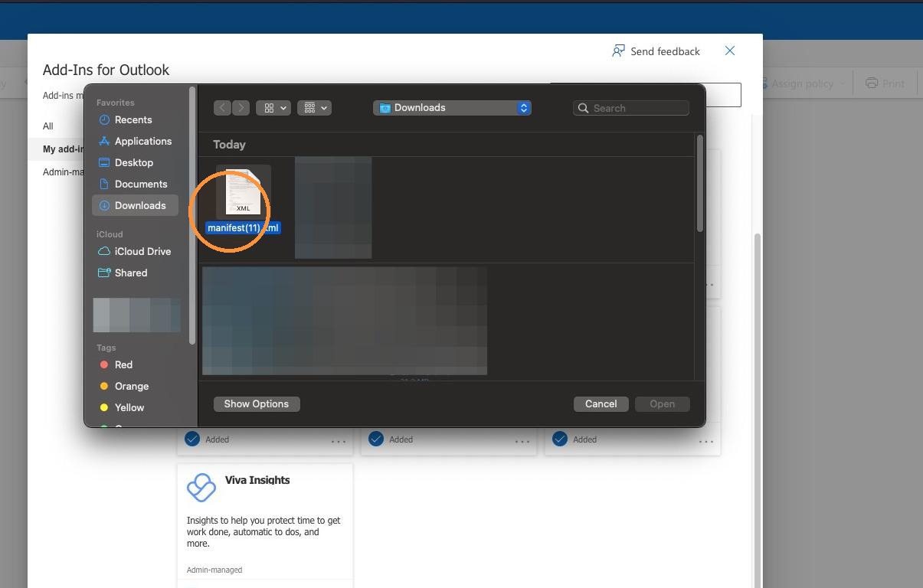Open the grouping options dropdown
Image resolution: width=923 pixels, height=588 pixels.
tap(314, 108)
